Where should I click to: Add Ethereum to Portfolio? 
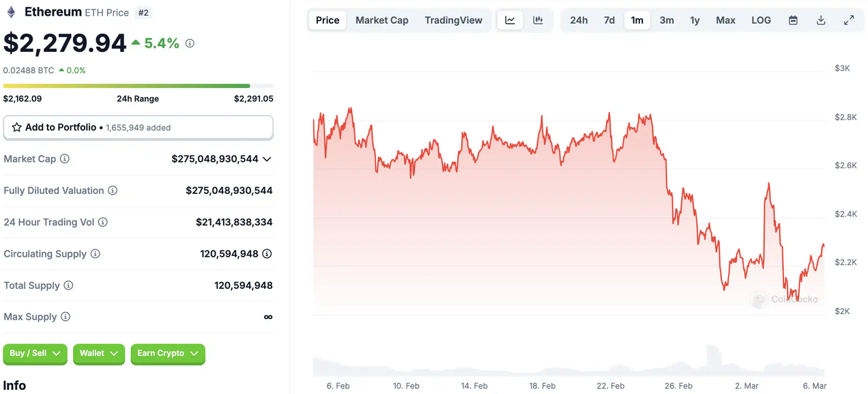click(x=138, y=128)
